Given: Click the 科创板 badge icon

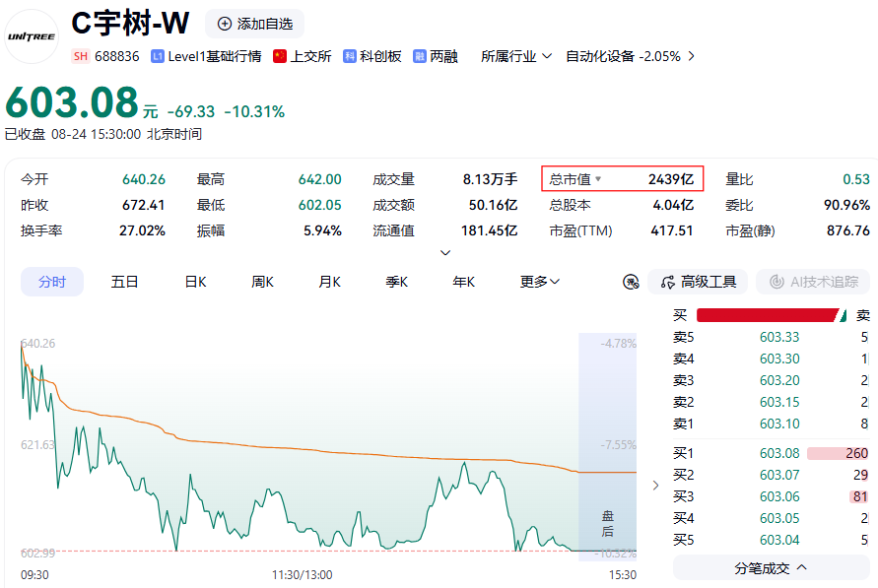Looking at the screenshot, I should click(350, 56).
